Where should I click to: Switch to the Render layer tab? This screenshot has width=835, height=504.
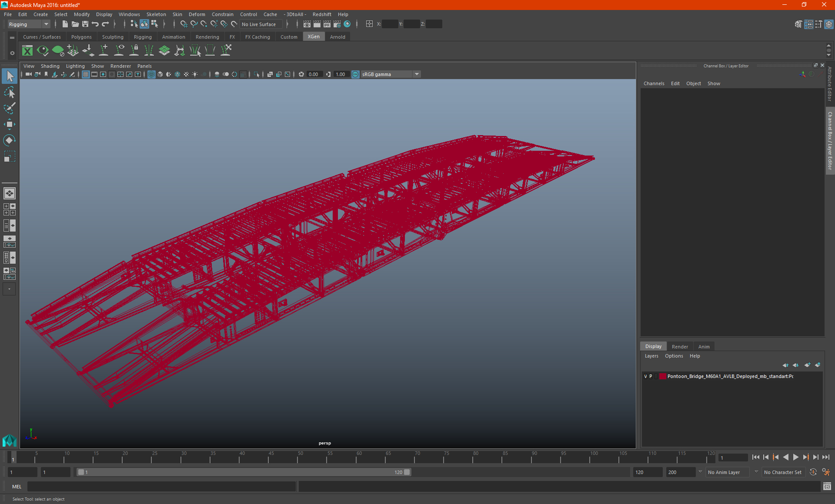tap(680, 347)
